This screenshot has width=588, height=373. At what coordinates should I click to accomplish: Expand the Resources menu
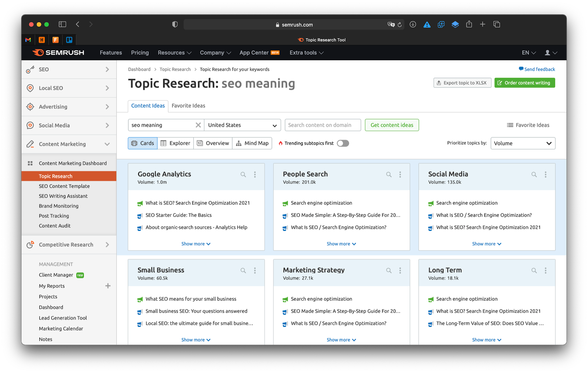click(x=175, y=52)
